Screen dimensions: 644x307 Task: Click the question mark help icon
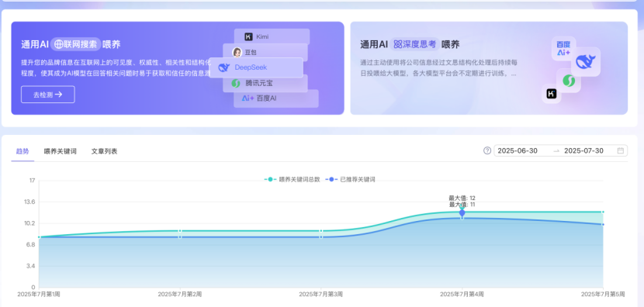coord(487,150)
